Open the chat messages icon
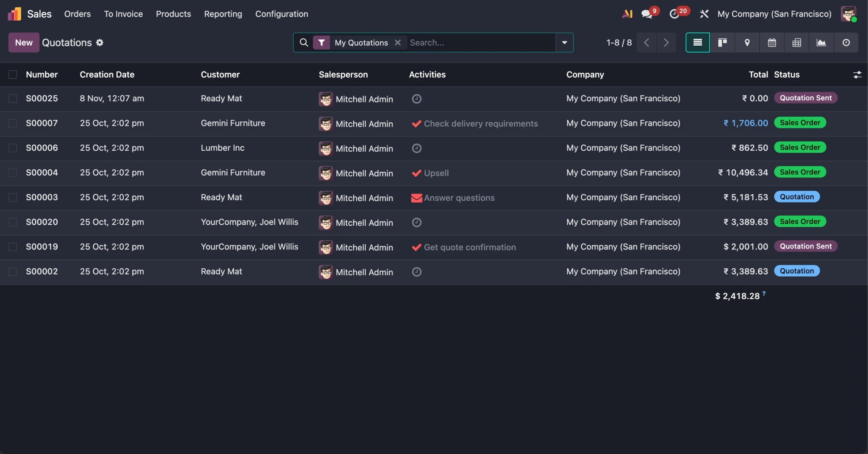 646,14
